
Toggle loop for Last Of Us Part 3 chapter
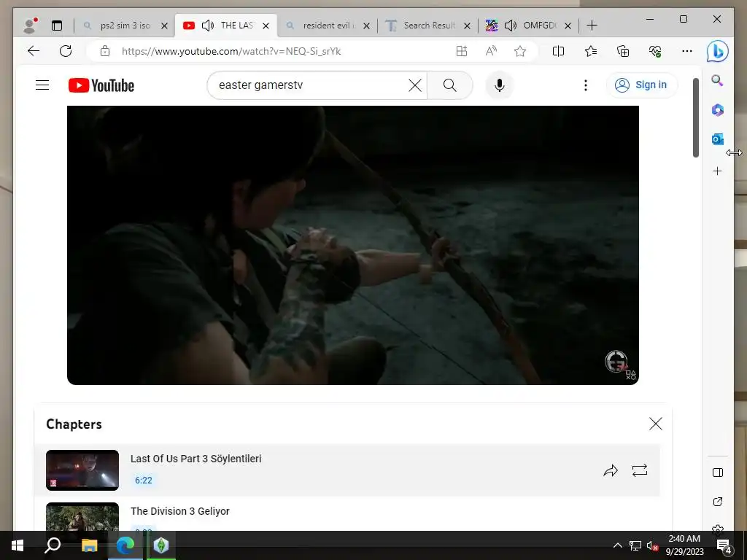tap(639, 470)
